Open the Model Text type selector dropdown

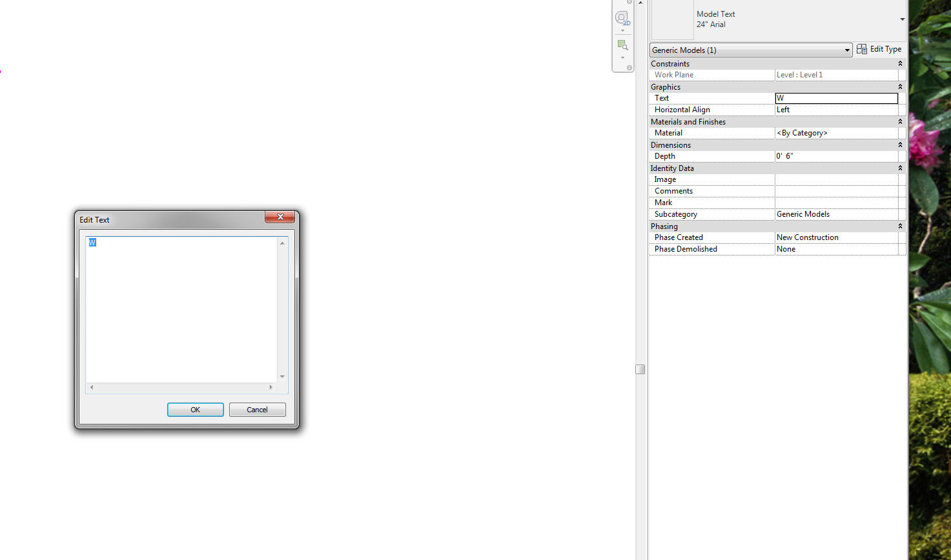tap(901, 19)
